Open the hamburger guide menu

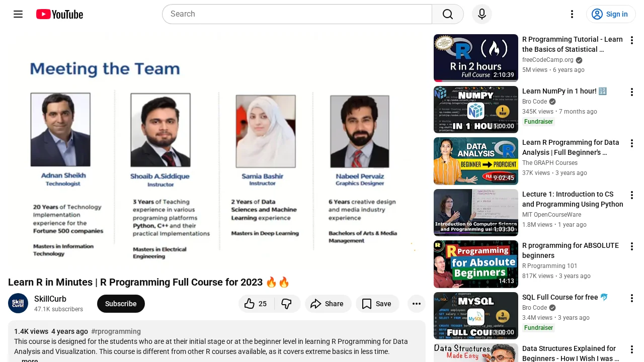18,14
